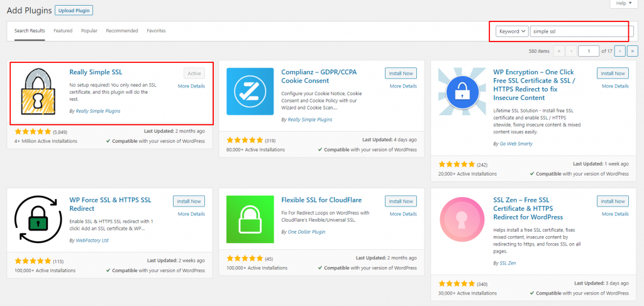Click the Upload Plugin button
644x306 pixels.
click(74, 10)
